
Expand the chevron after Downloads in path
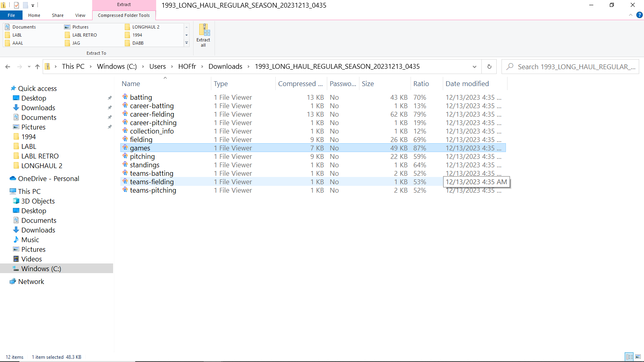(248, 67)
